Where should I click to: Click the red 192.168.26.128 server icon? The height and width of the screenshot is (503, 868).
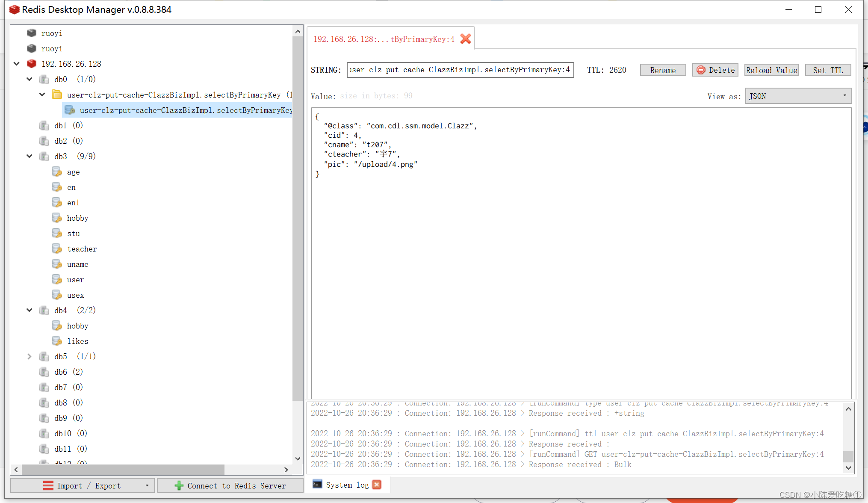coord(32,64)
